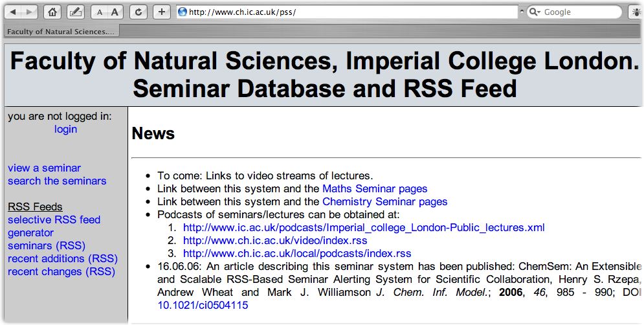Open the search the seminars link
Screen dimensions: 644x325
(57, 181)
